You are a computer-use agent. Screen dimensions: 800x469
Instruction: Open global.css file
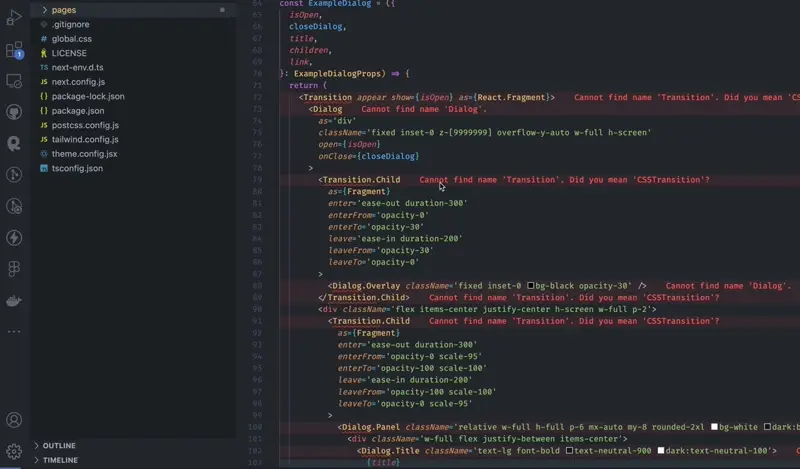[71, 39]
